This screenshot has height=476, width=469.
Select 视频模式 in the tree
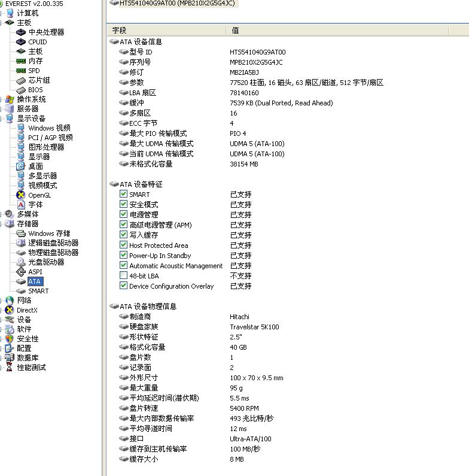[42, 186]
